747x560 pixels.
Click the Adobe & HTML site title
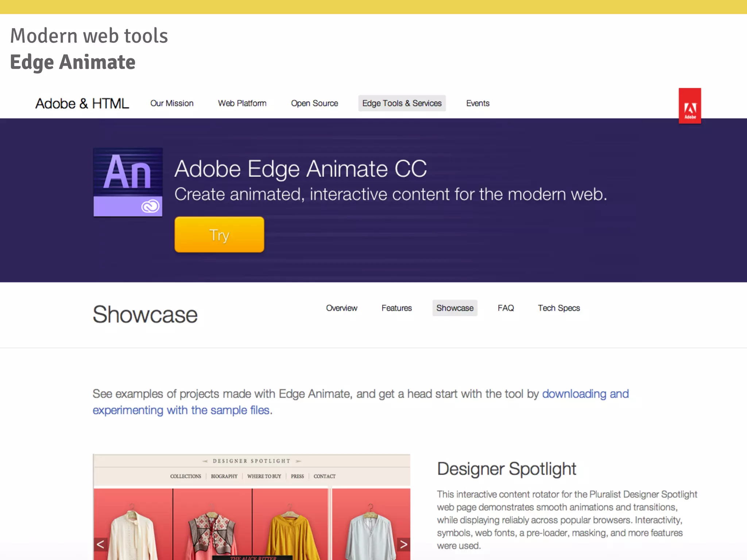(82, 104)
